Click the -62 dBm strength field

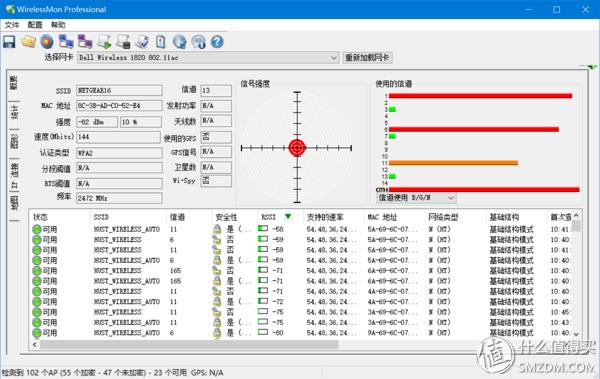pos(97,122)
